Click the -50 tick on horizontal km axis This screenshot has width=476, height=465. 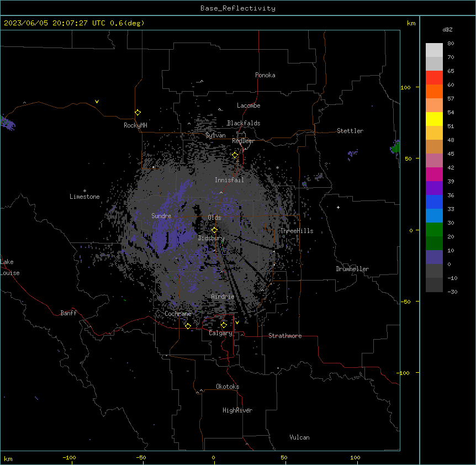tap(141, 457)
